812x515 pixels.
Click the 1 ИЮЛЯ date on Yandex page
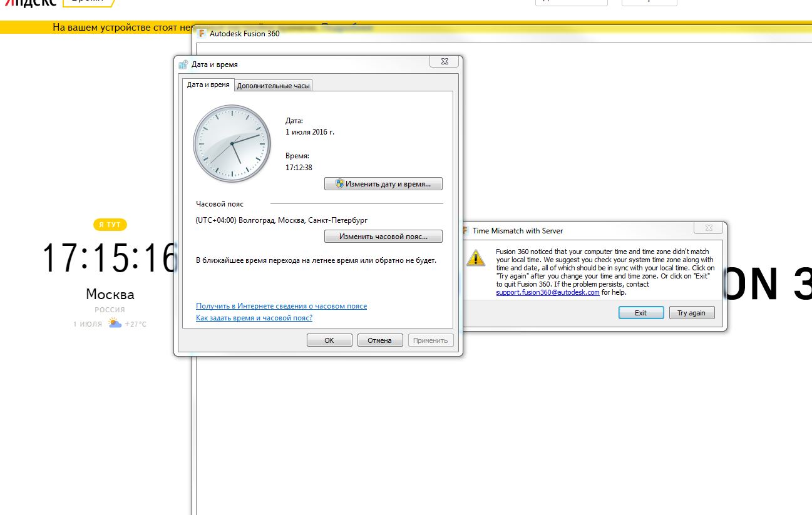click(88, 324)
